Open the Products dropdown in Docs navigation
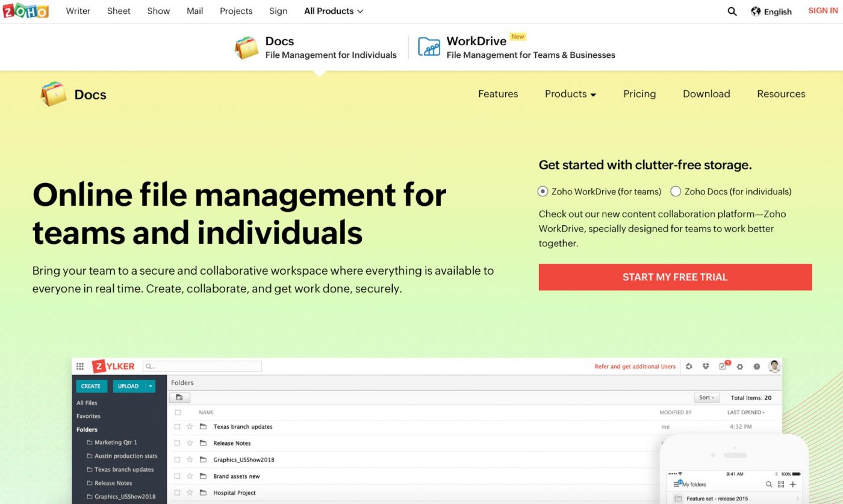This screenshot has height=504, width=843. (x=570, y=94)
